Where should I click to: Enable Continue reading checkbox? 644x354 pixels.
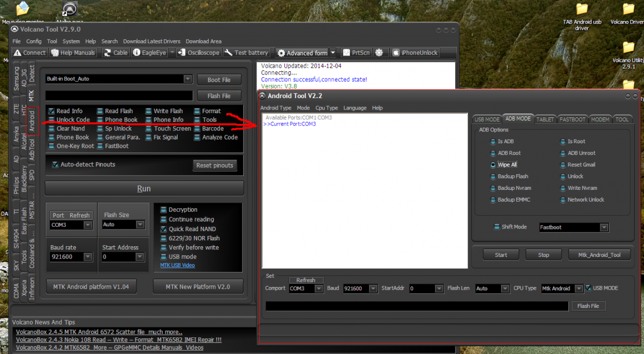(x=164, y=219)
